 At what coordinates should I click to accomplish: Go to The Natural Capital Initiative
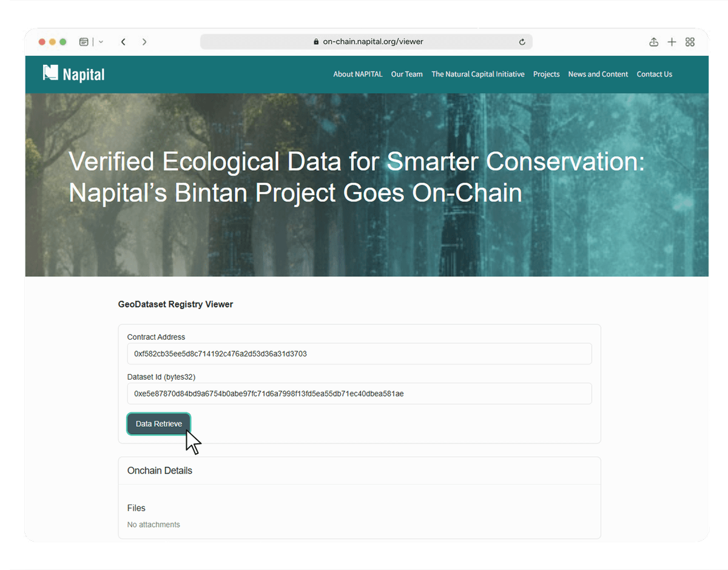(x=478, y=74)
